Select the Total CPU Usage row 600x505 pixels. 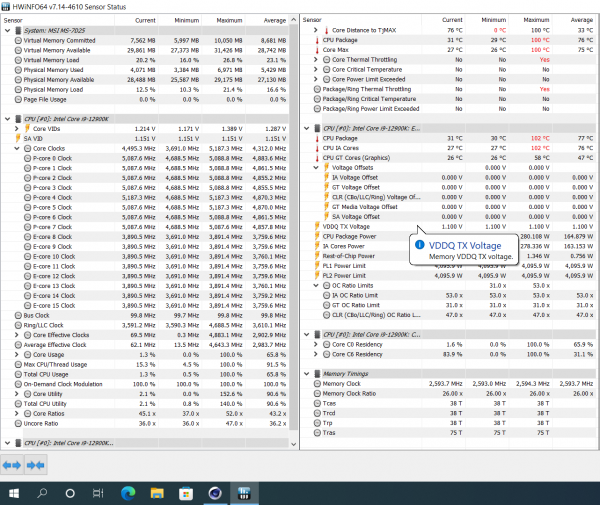click(x=145, y=374)
